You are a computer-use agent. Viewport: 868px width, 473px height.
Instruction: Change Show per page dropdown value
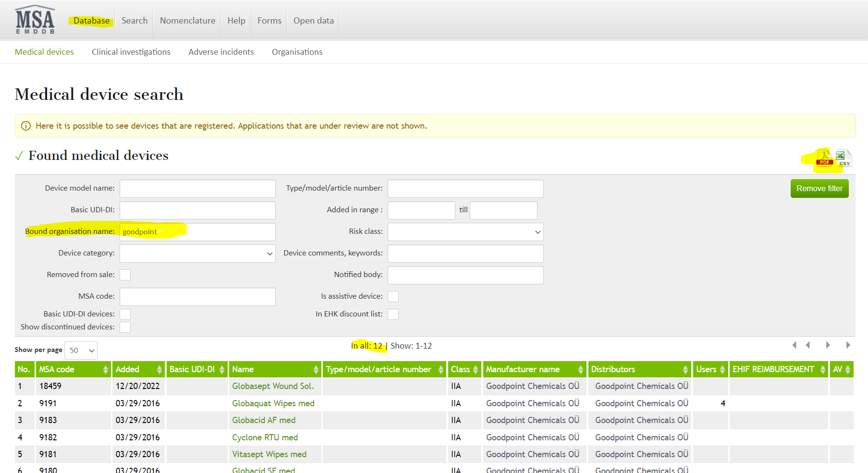tap(81, 351)
